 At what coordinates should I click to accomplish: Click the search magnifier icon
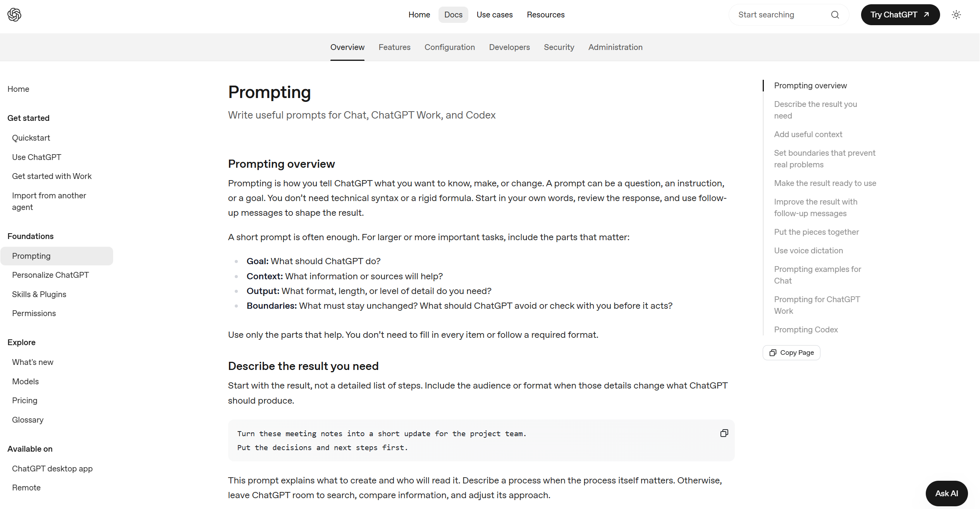pos(835,15)
